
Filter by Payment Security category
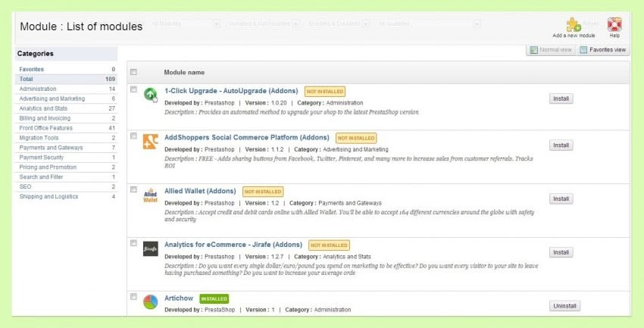click(x=67, y=158)
